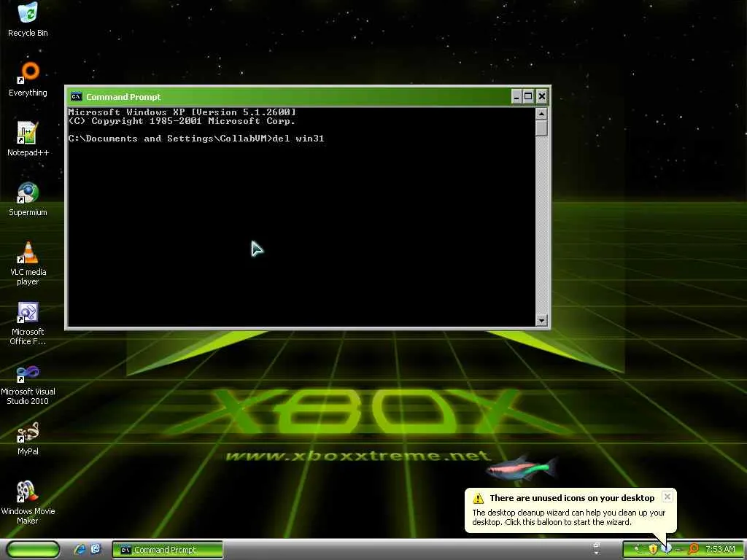Click the taskbar toolbar overflow icon
This screenshot has width=747, height=560.
[597, 548]
